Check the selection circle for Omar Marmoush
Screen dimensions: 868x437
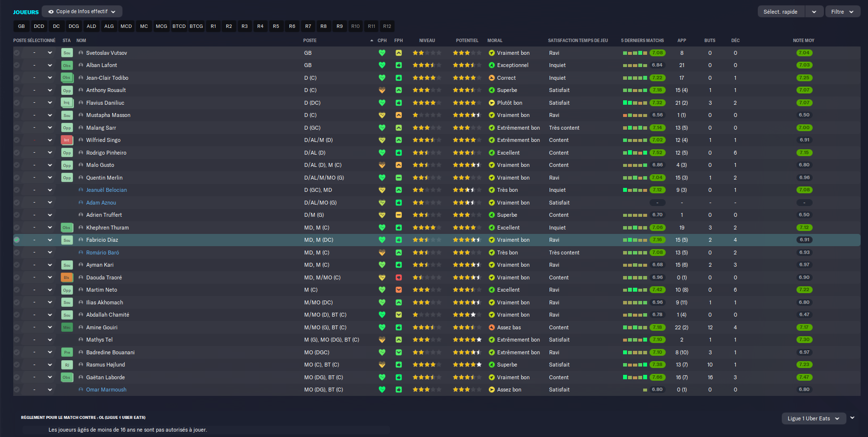coord(17,390)
